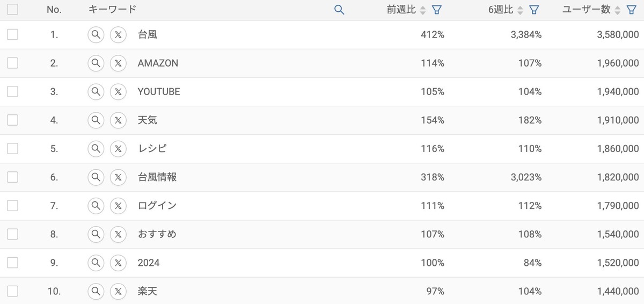The width and height of the screenshot is (644, 304).
Task: Click the search magnifier icon for 台風
Action: (96, 34)
